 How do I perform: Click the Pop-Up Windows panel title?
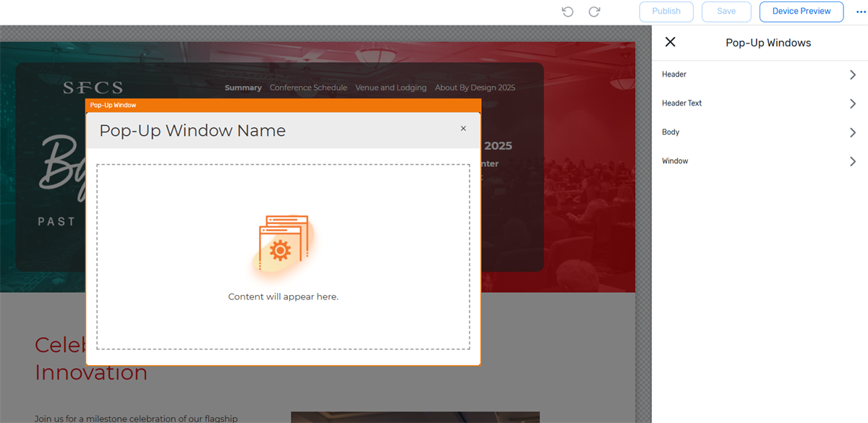pos(768,43)
